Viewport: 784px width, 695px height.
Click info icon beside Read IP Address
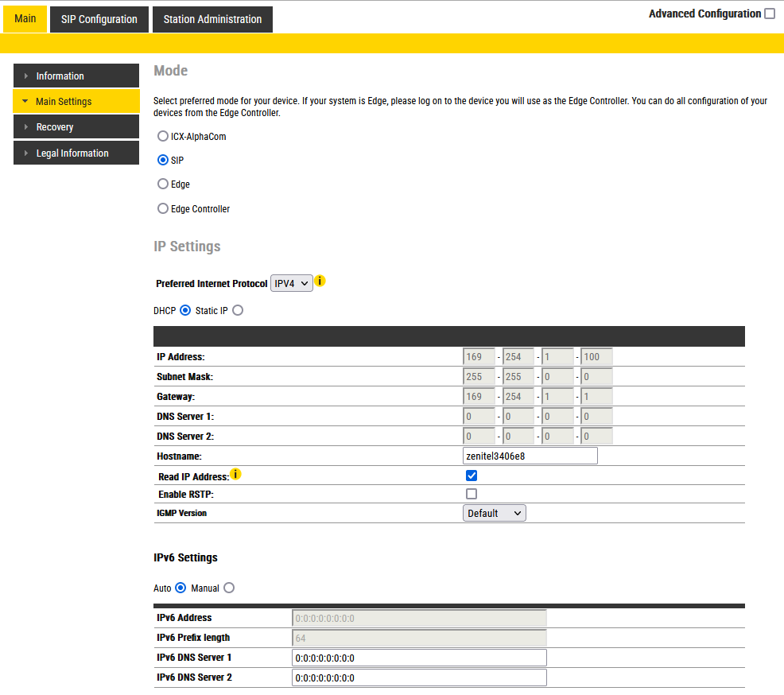(x=235, y=475)
